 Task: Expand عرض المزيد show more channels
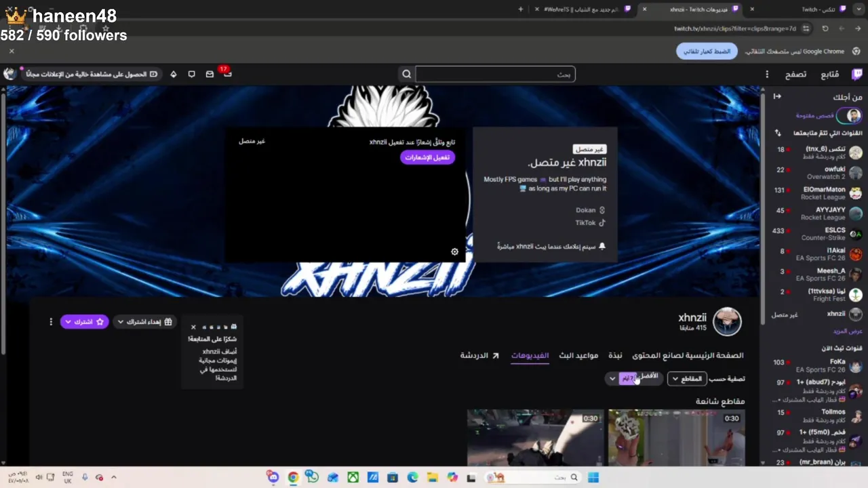847,331
